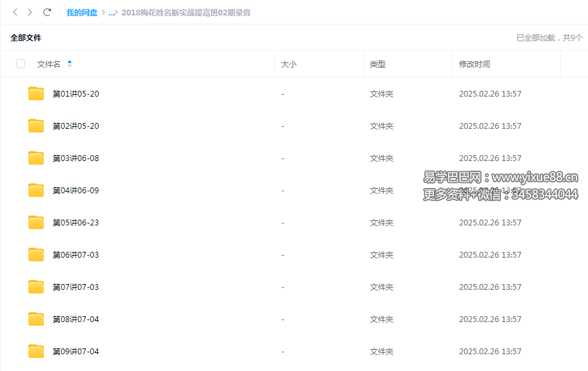Open the 第08讲07-04 folder link
This screenshot has height=371, width=588.
75,319
